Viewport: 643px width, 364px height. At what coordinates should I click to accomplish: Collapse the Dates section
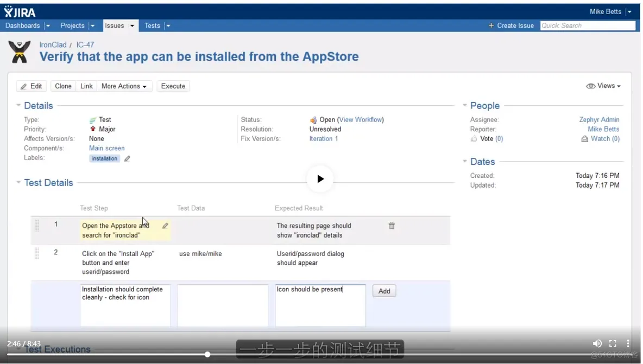[465, 162]
